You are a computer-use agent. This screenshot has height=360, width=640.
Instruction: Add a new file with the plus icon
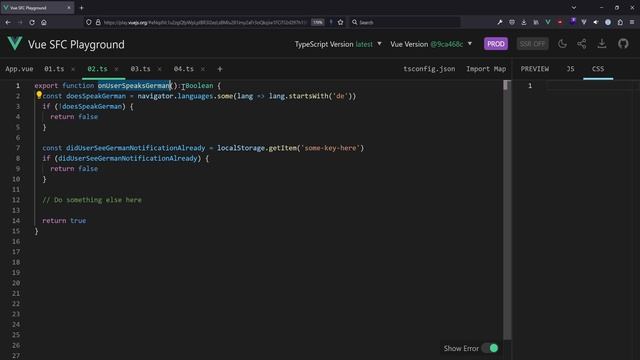220,69
